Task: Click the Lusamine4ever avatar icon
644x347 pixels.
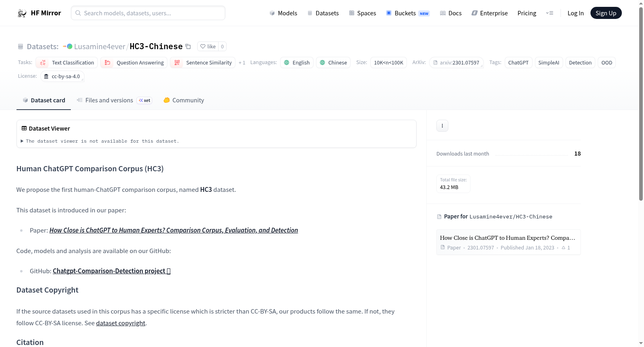Action: click(x=70, y=46)
